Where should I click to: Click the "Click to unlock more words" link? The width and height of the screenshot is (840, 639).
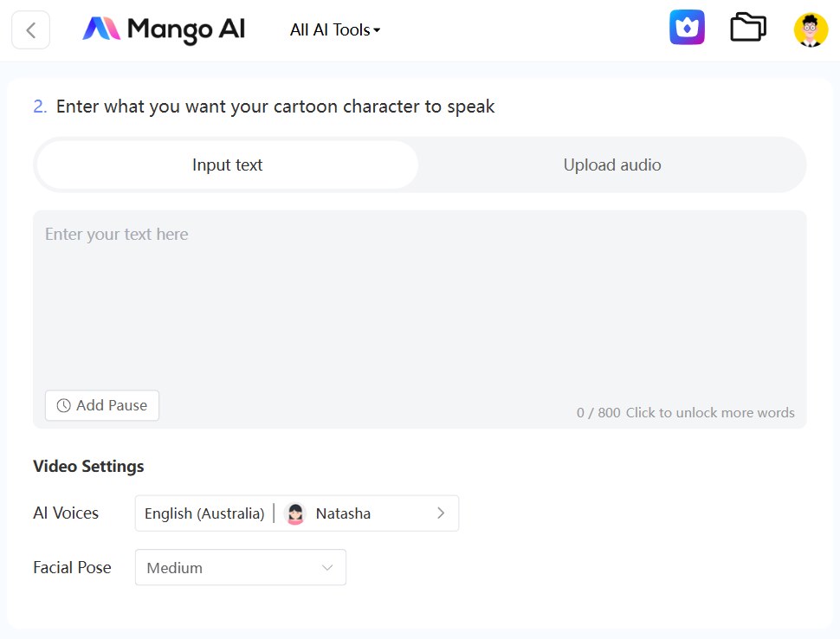pyautogui.click(x=710, y=413)
